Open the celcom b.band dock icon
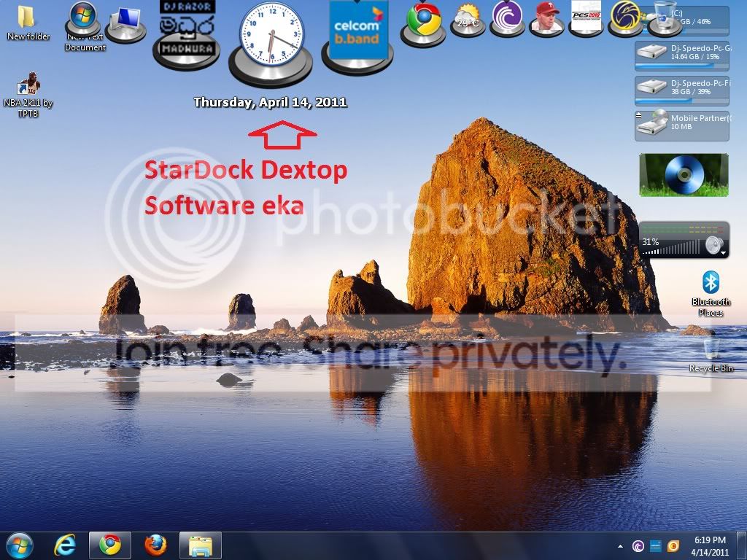Image resolution: width=747 pixels, height=560 pixels. 357,31
